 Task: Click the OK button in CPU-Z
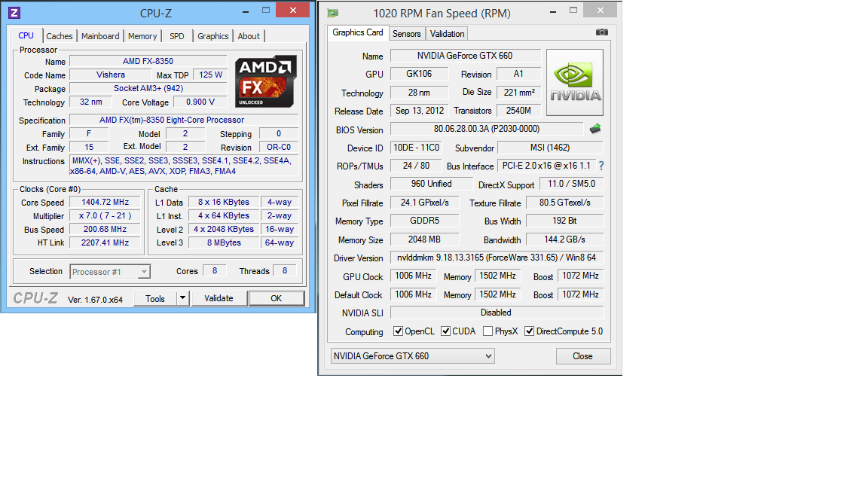(277, 298)
